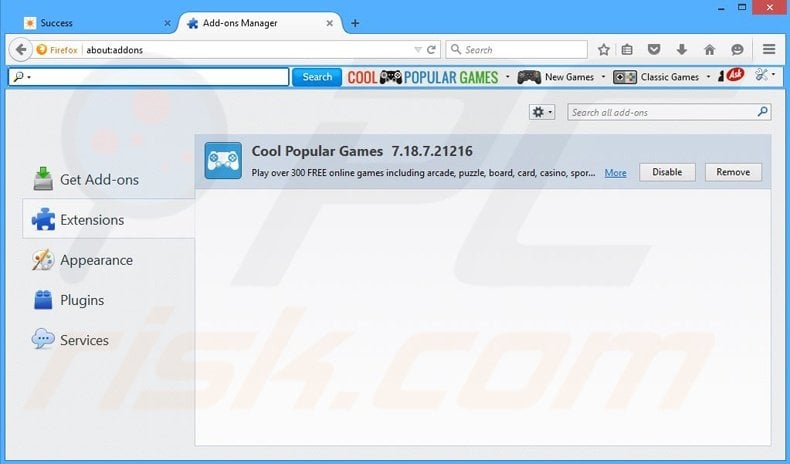Click magnifier icon in add-ons search

[763, 112]
